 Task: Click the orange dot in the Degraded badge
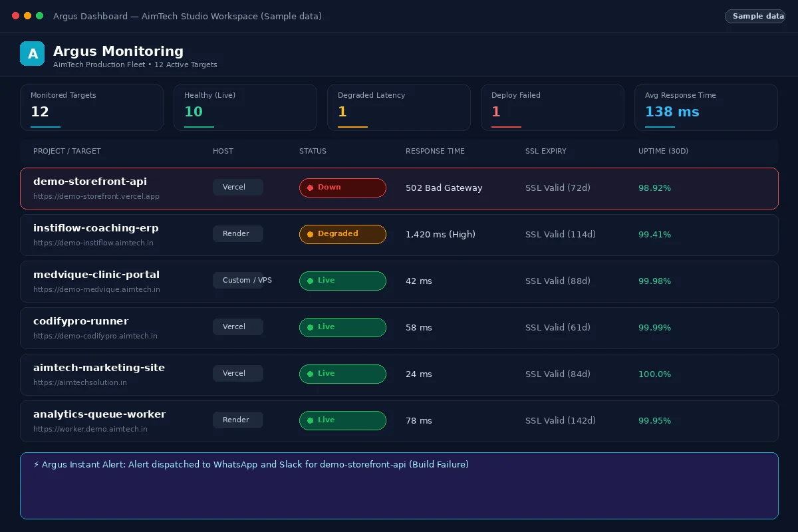(310, 234)
